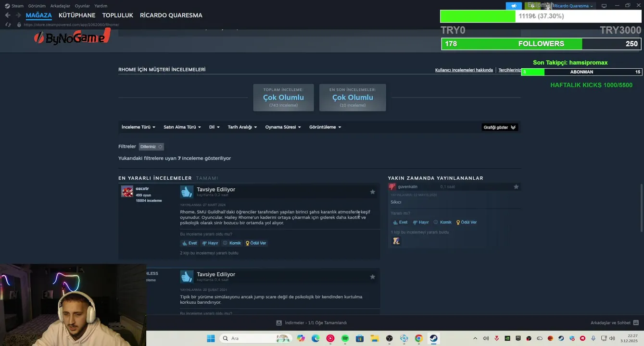Open OBS Studio from the taskbar
Screen dimensions: 644x346
pyautogui.click(x=389, y=338)
